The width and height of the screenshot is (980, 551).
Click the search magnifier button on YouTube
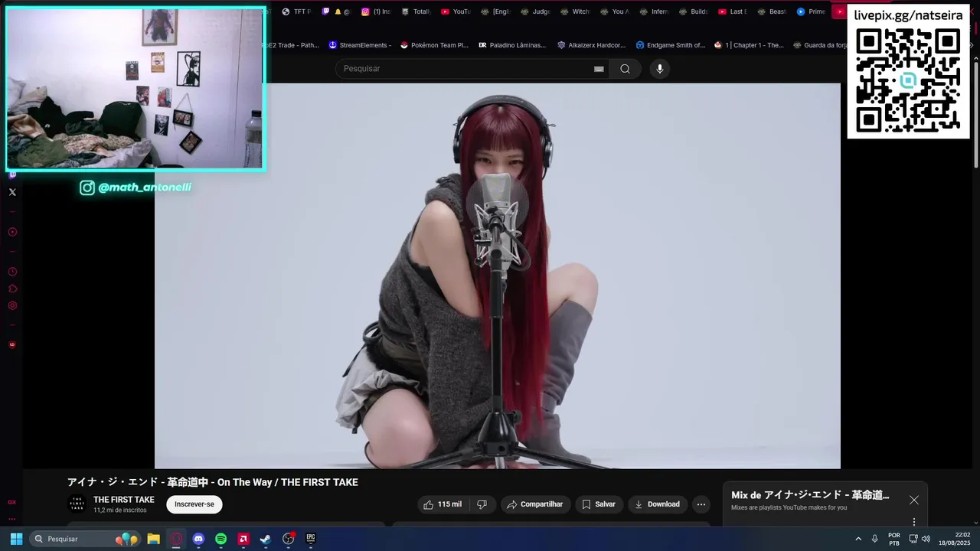(625, 69)
